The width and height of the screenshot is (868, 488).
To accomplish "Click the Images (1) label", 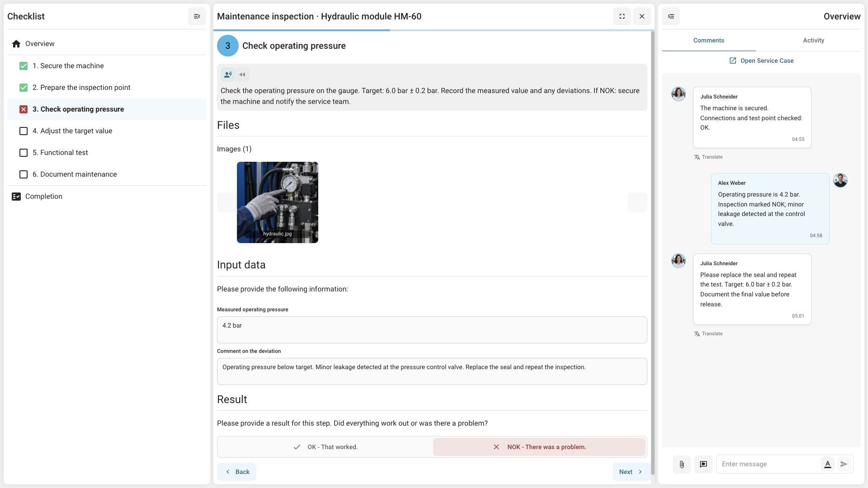I will (234, 149).
